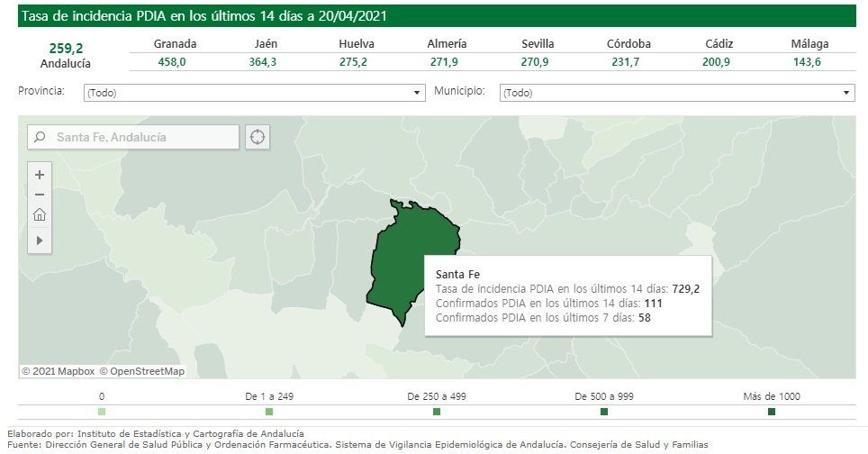Click the Córdoba value 231,7

click(626, 62)
